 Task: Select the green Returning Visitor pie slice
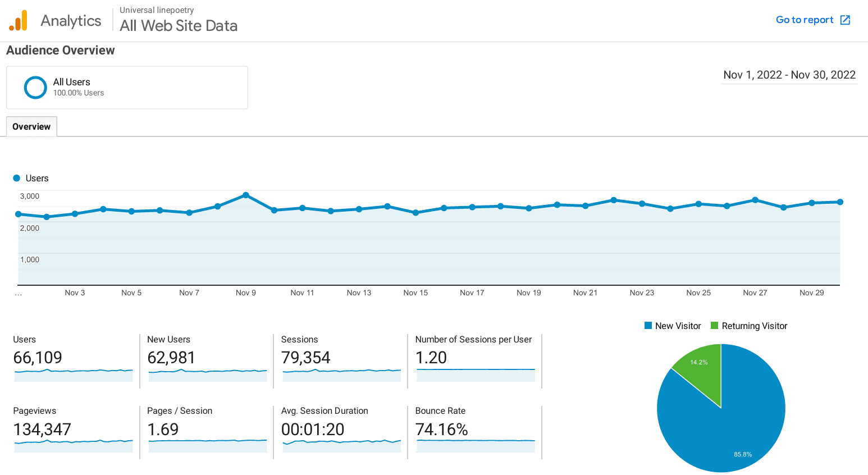(x=697, y=368)
